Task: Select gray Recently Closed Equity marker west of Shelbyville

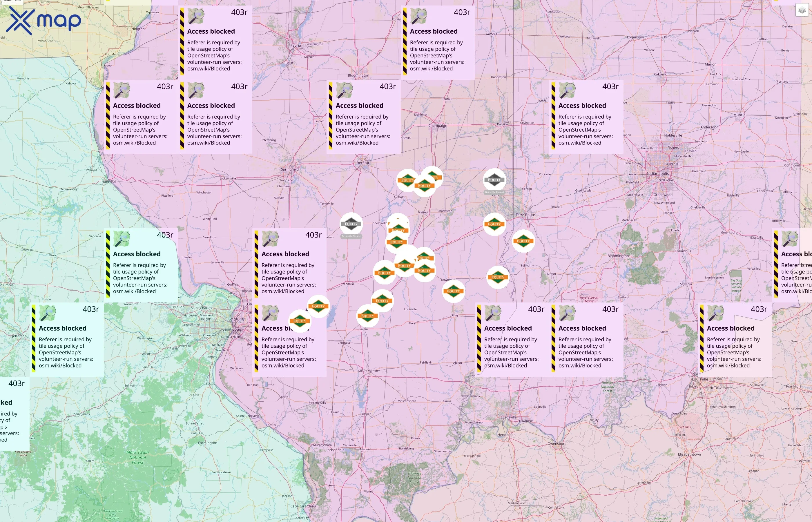Action: point(351,224)
